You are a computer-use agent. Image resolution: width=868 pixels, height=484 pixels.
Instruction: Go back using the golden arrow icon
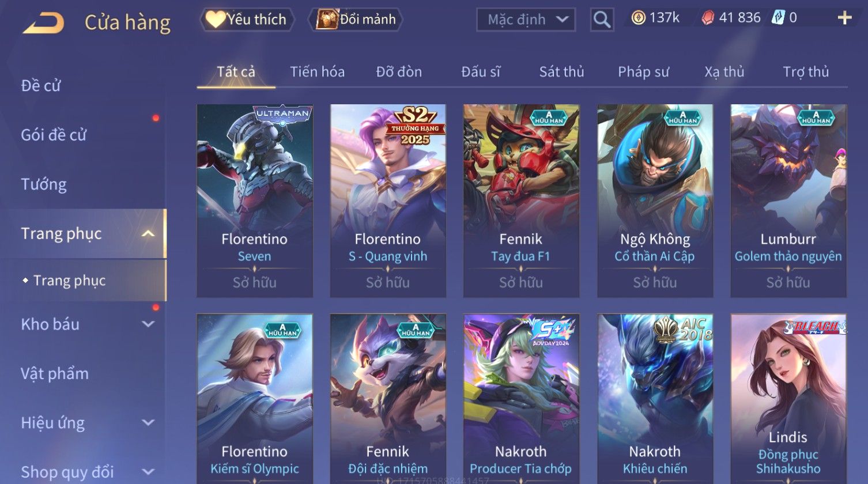pos(44,23)
